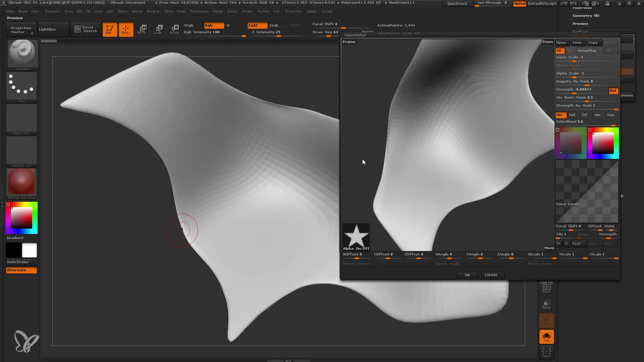Click OK to confirm NoiseMaker settings
Screen dimensions: 644x362
point(467,275)
